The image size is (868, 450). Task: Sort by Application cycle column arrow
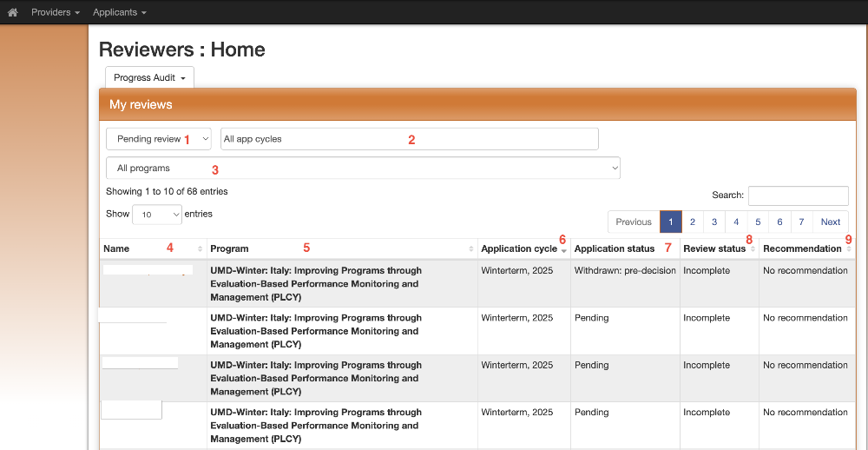point(564,250)
